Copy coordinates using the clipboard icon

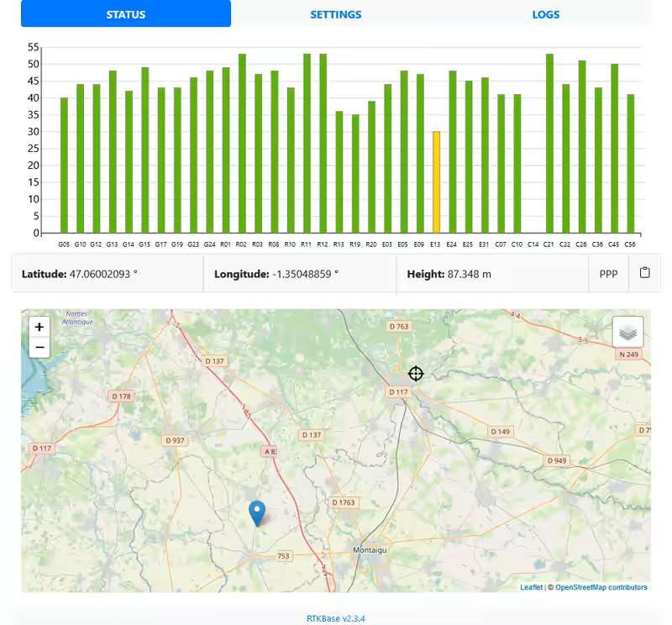(x=644, y=273)
